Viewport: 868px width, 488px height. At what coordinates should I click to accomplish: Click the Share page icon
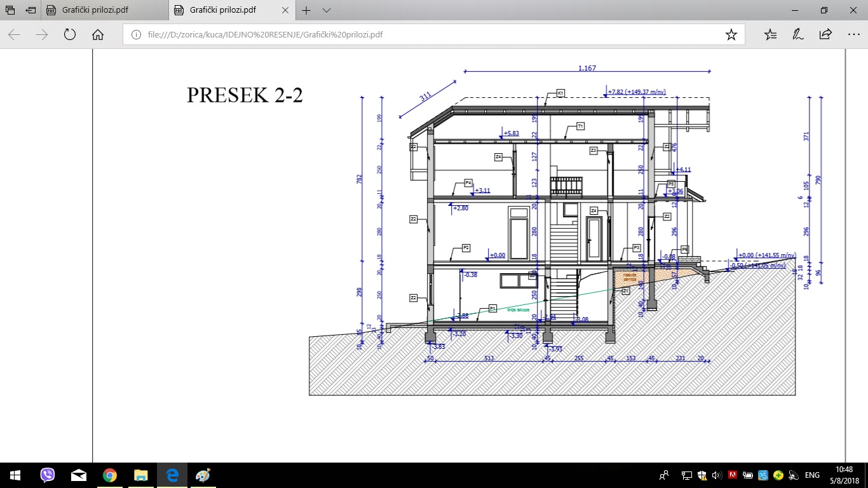[825, 35]
